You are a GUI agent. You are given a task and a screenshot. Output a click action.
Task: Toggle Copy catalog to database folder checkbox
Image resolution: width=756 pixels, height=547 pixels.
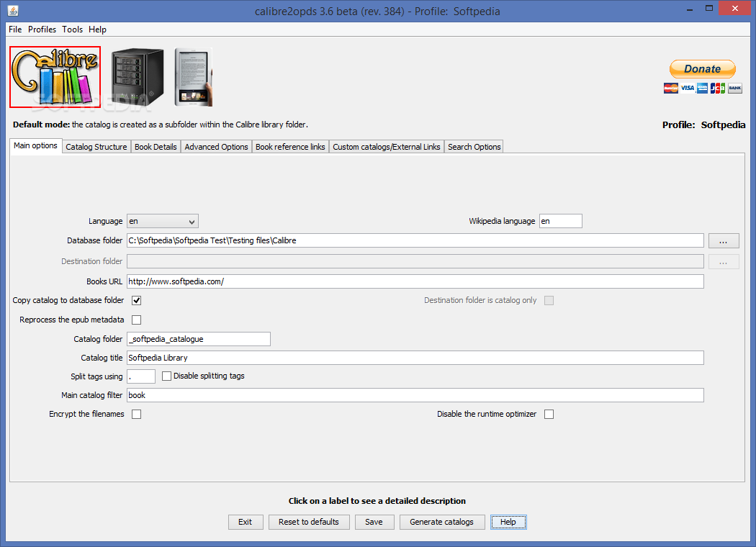(x=137, y=300)
